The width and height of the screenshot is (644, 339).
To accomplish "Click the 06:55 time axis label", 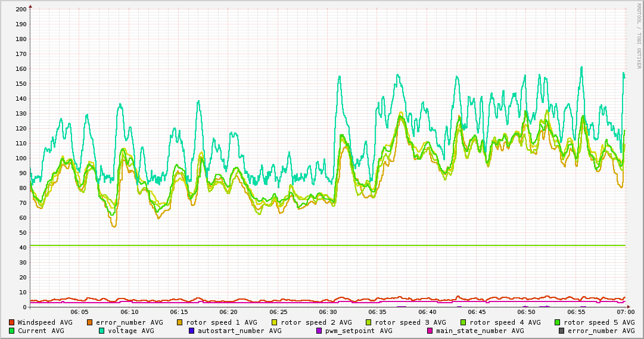I will (x=576, y=312).
